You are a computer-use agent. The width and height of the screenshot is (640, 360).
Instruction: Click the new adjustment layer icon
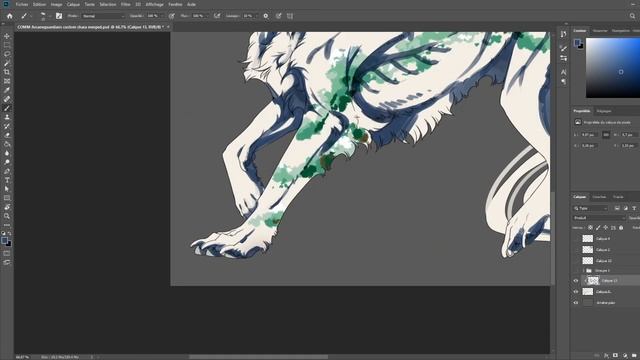(625, 356)
